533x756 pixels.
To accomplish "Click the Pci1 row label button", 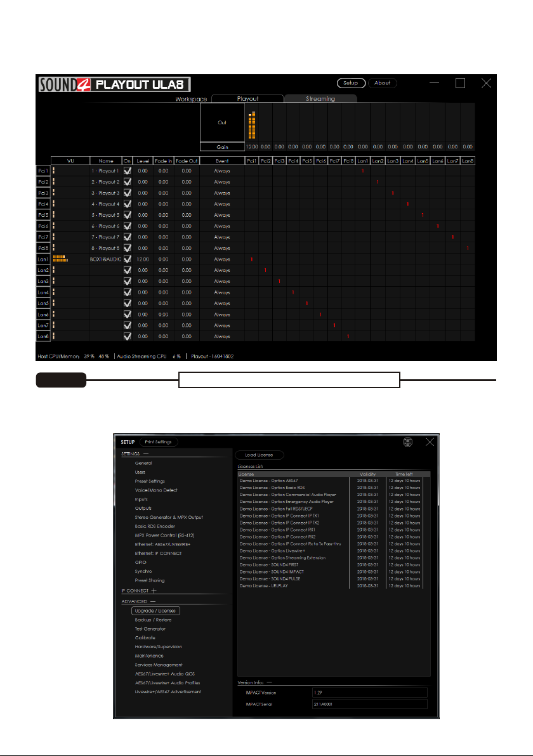I will pyautogui.click(x=43, y=171).
